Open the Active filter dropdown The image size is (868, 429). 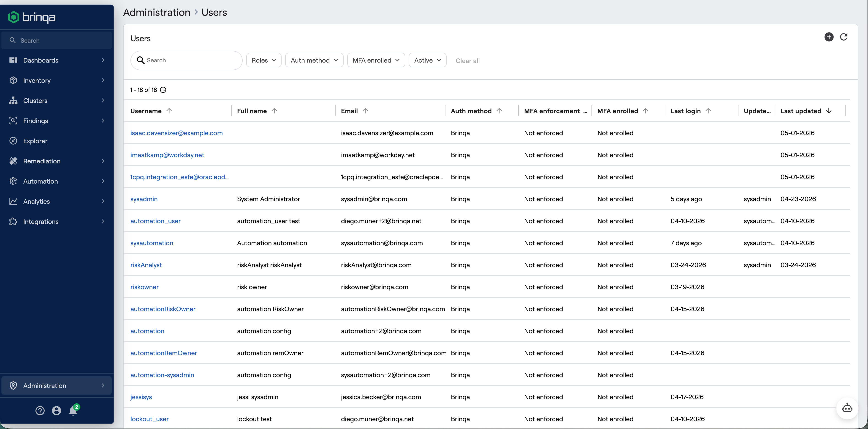pyautogui.click(x=428, y=60)
